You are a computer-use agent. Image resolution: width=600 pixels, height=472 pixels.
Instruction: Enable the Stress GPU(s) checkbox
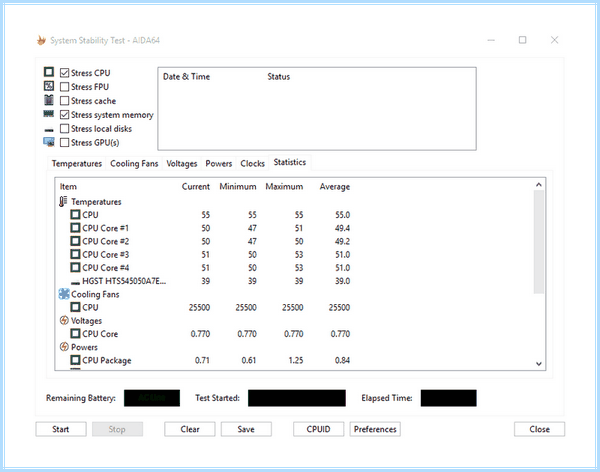64,142
